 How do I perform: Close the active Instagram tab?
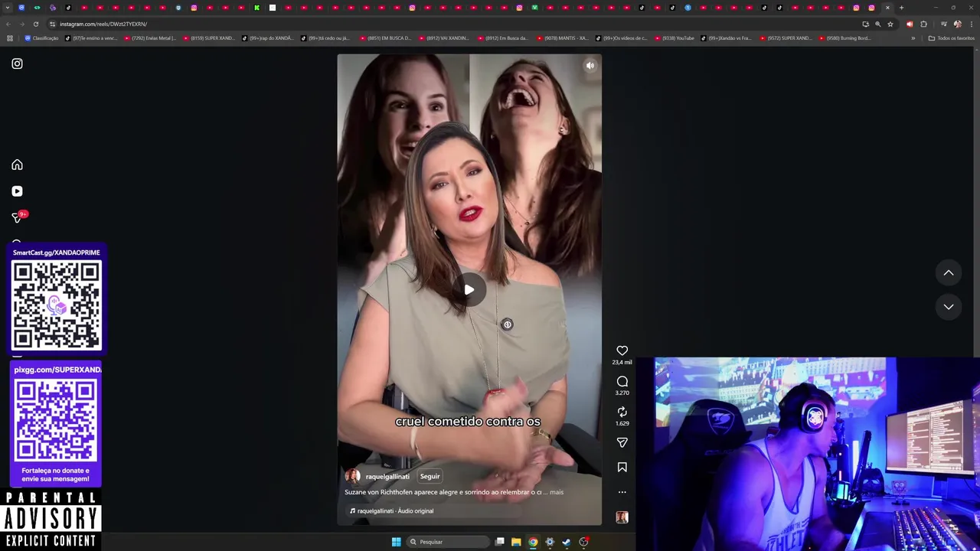tap(887, 8)
